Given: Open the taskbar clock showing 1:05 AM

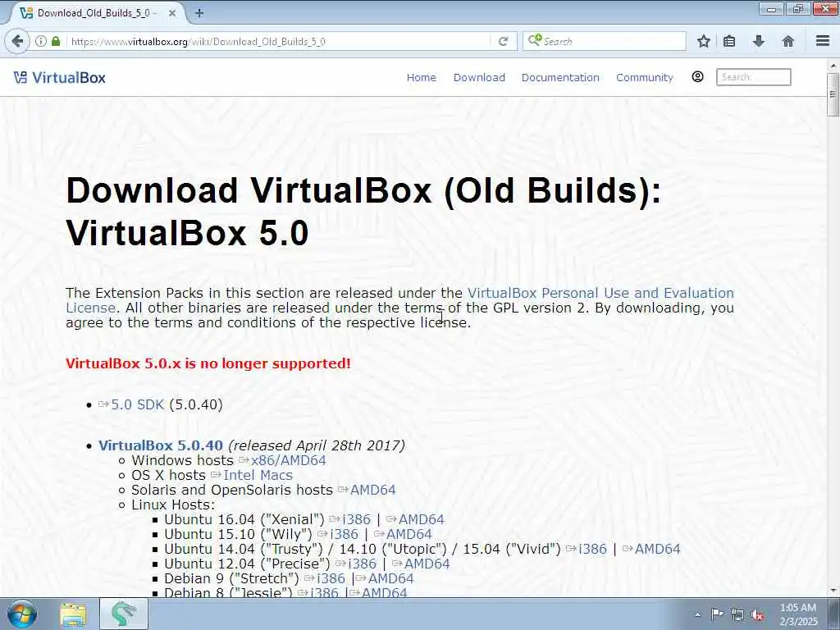Looking at the screenshot, I should tap(798, 614).
